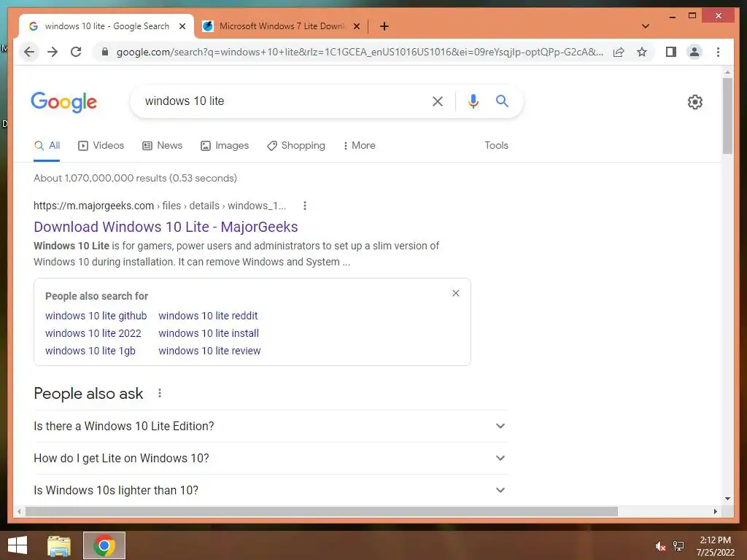Image resolution: width=747 pixels, height=560 pixels.
Task: Search windows 10 lite install
Action: [x=209, y=333]
